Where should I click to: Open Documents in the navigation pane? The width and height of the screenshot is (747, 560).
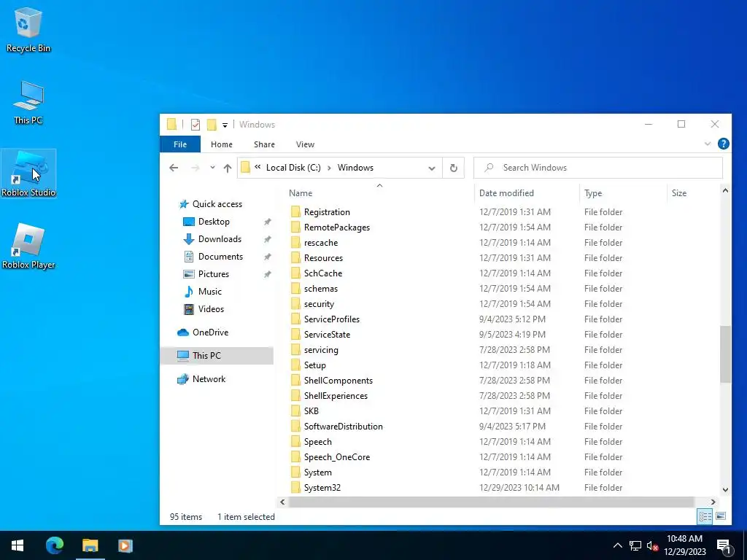tap(220, 257)
